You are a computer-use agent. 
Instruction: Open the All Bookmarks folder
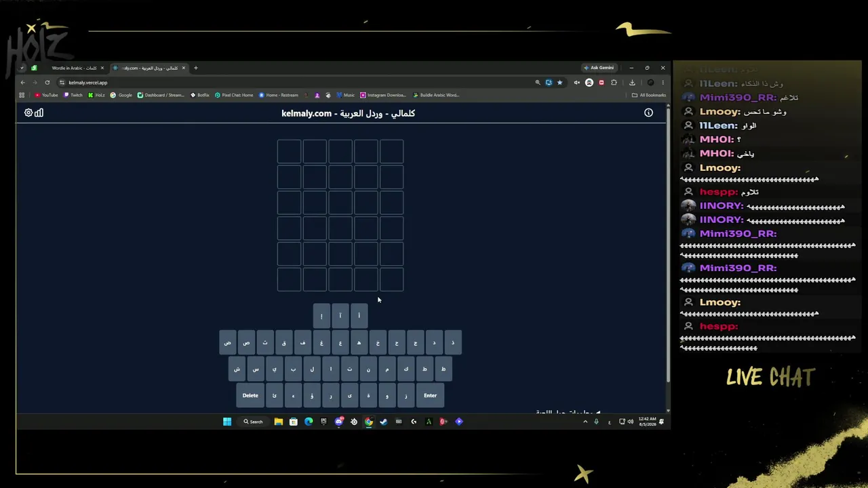649,95
